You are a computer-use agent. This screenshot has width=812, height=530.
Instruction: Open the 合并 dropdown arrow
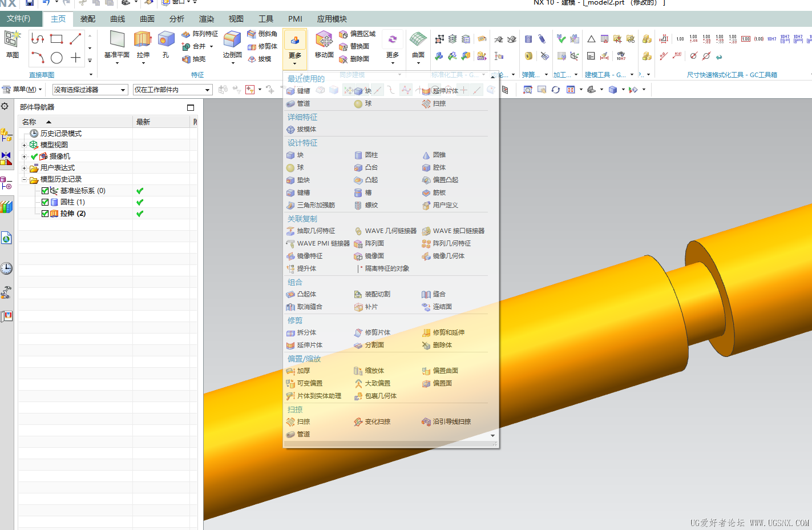click(x=212, y=47)
